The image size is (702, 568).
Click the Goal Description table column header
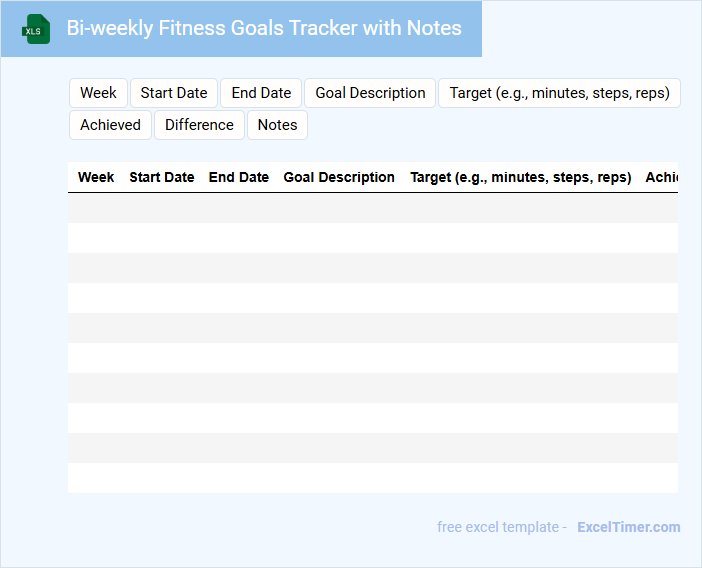(x=339, y=177)
